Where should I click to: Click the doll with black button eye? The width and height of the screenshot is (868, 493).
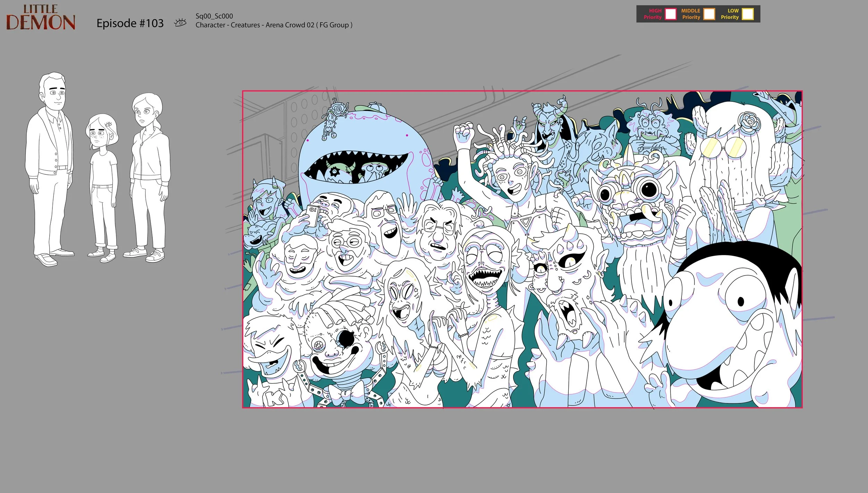339,344
